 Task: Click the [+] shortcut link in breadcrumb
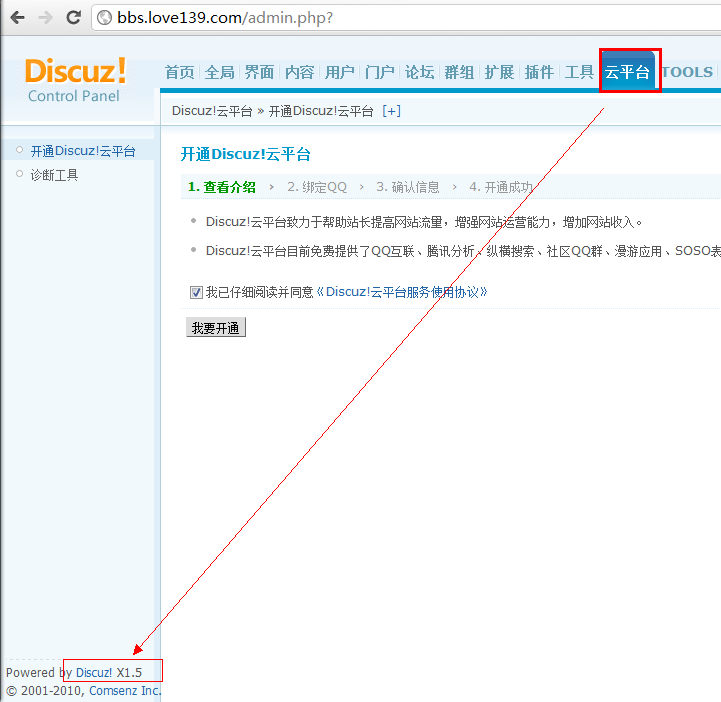coord(391,111)
